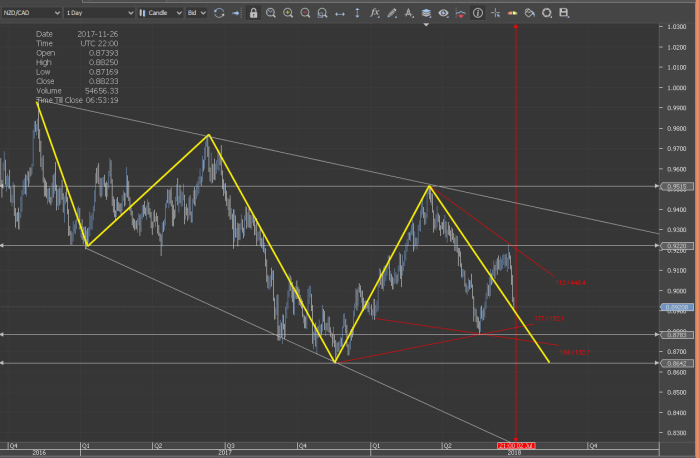700x458 pixels.
Task: Open the chart layers stack icon
Action: (426, 13)
